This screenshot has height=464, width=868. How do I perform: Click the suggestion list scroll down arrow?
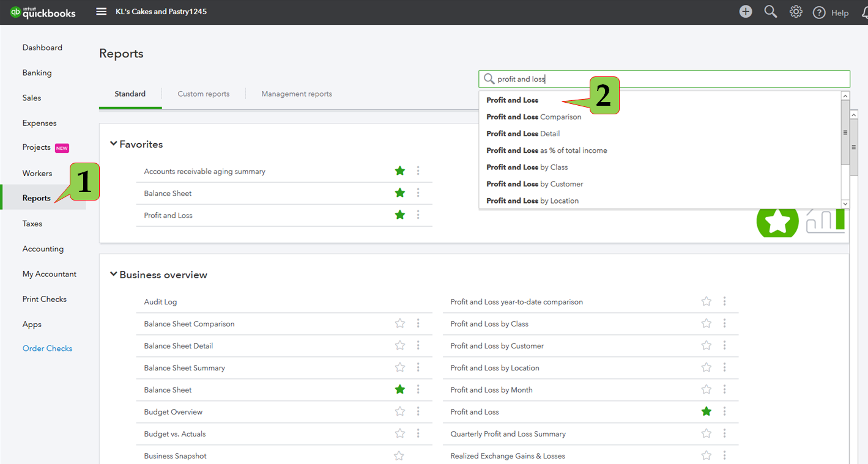pos(845,204)
